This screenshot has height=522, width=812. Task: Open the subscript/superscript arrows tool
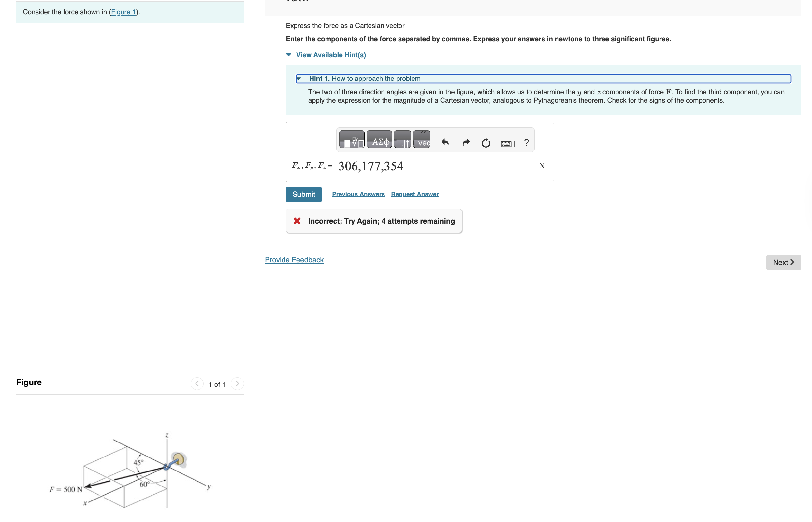tap(402, 139)
